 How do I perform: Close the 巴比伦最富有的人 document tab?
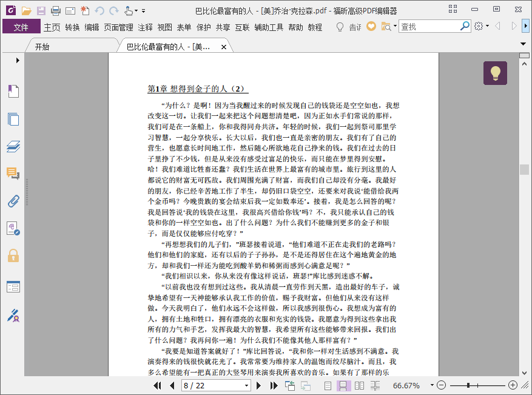[224, 47]
